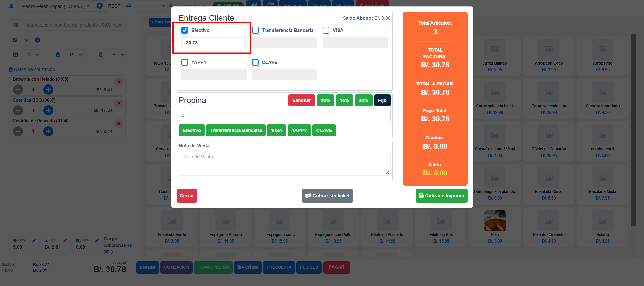Viewport: 644px width, 286px height.
Task: Click the add customer plus icon
Action: [x=100, y=6]
